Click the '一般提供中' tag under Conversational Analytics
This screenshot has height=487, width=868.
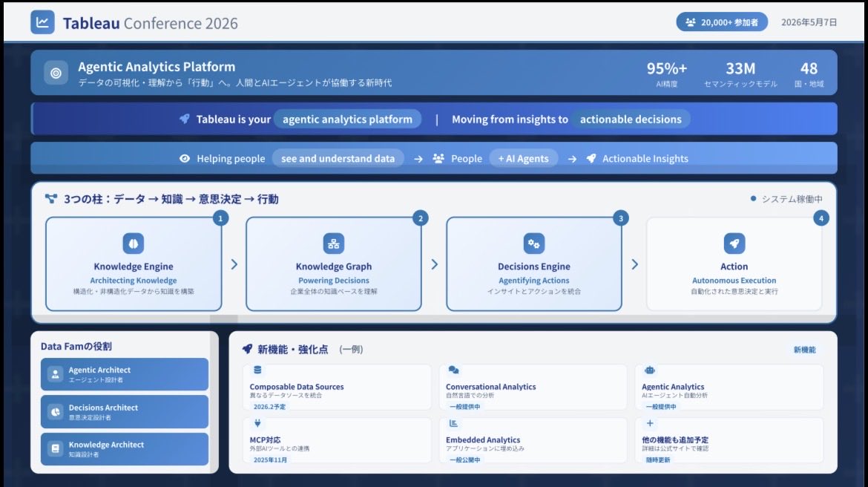[464, 407]
